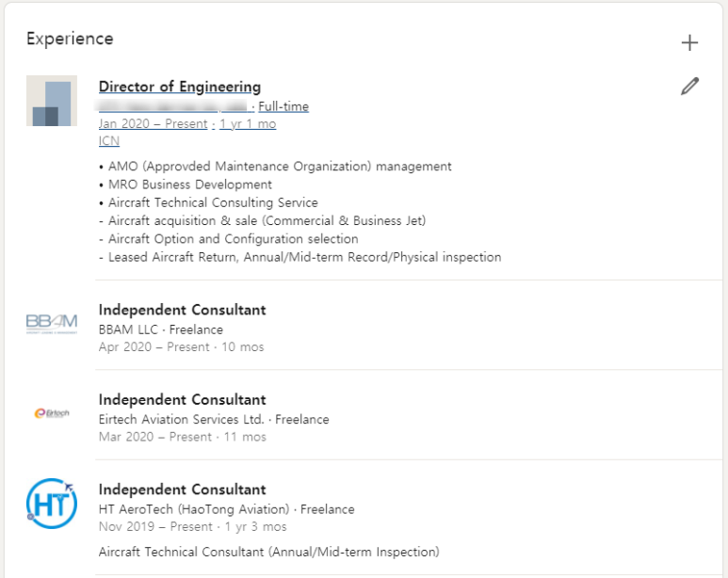Image resolution: width=728 pixels, height=578 pixels.
Task: Click the blurred company name link
Action: click(172, 106)
